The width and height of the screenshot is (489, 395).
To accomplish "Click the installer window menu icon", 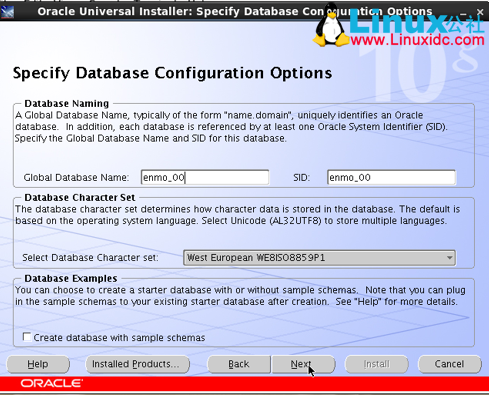I will point(7,12).
